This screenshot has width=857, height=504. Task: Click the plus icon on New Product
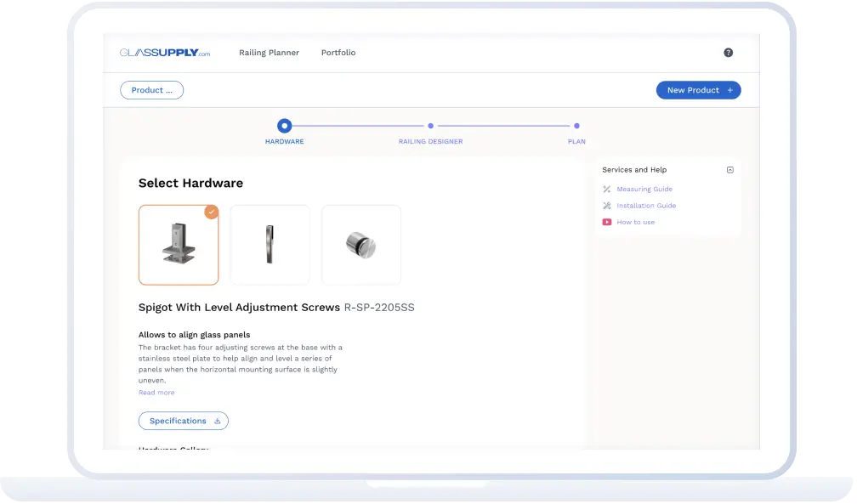pos(729,90)
